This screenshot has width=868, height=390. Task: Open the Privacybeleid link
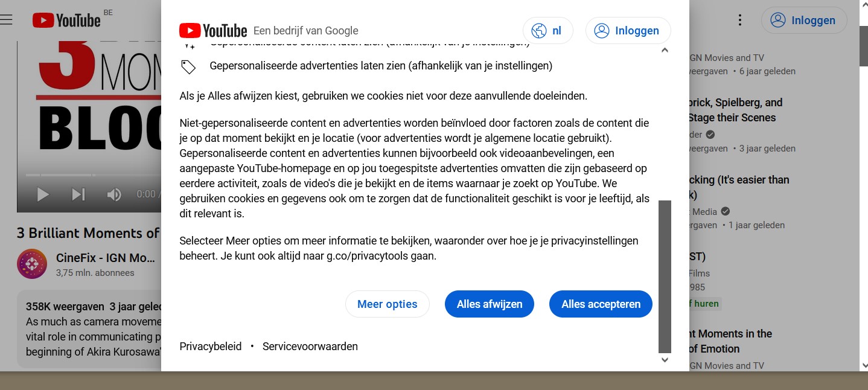click(x=211, y=347)
